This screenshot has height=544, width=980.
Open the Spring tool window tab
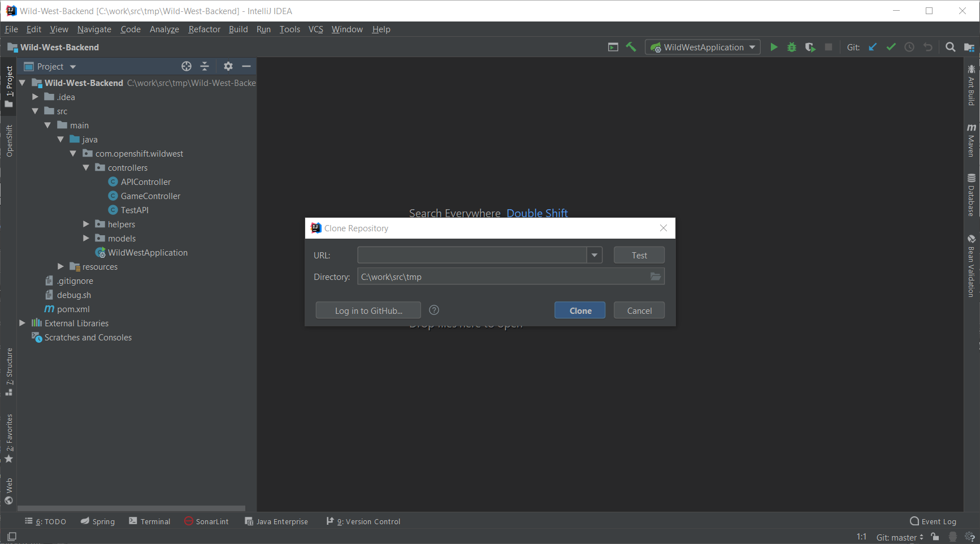pyautogui.click(x=98, y=521)
